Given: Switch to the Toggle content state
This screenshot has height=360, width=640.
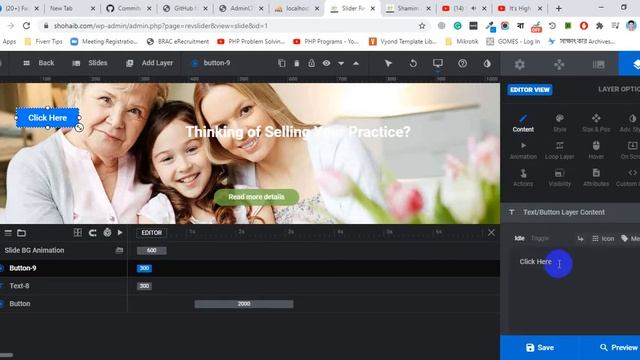Looking at the screenshot, I should [x=540, y=238].
